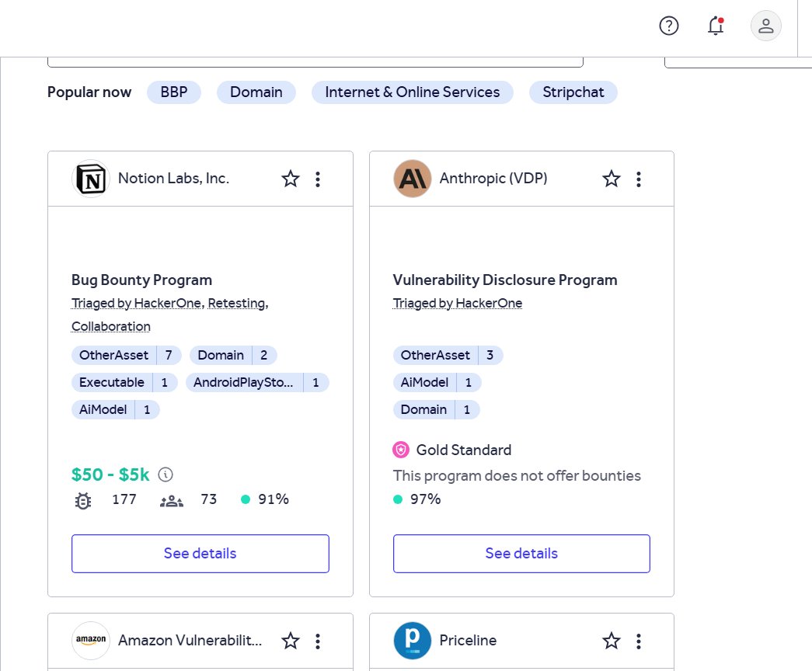
Task: Click AiModel chip on Notion card
Action: pyautogui.click(x=116, y=409)
